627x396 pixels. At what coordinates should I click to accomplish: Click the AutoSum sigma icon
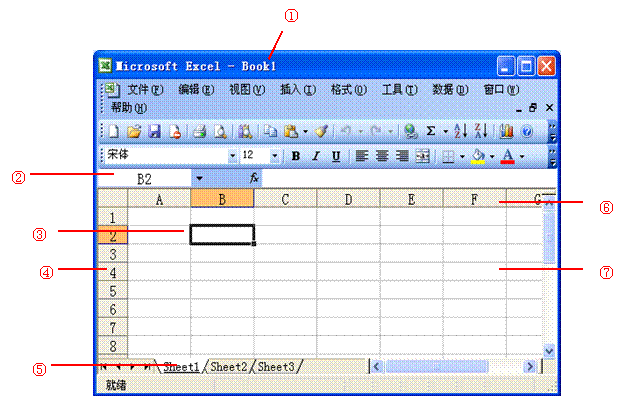pos(431,131)
